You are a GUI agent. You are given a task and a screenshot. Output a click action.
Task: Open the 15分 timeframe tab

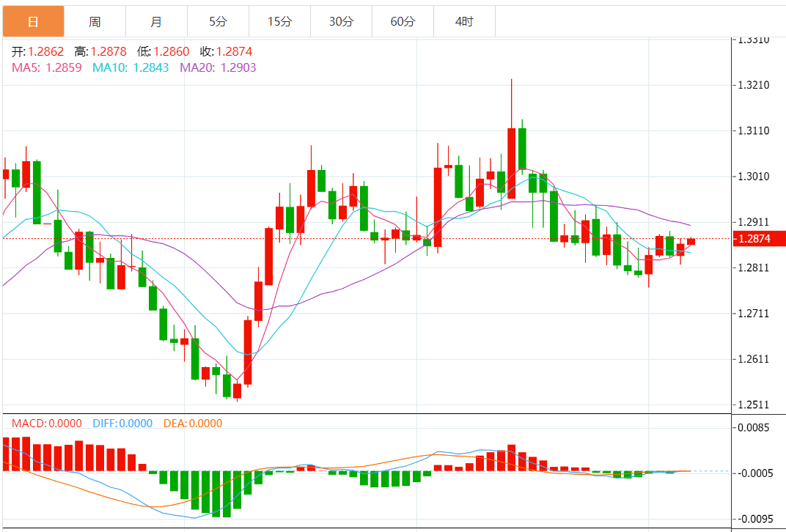coord(279,21)
